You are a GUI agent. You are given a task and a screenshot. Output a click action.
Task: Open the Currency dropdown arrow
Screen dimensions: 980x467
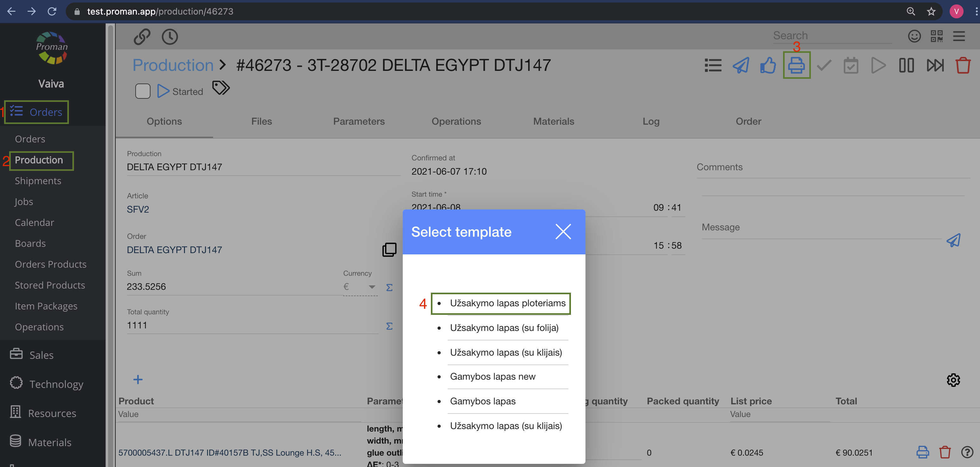click(372, 287)
